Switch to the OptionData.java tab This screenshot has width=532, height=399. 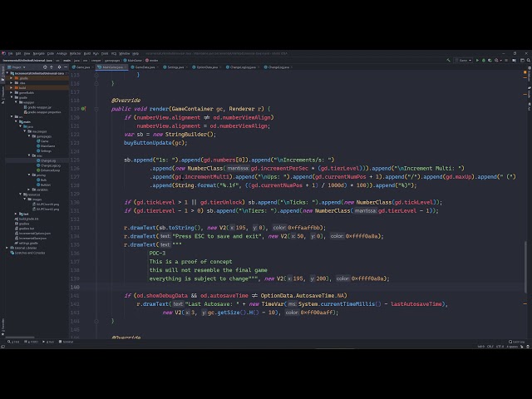click(205, 67)
